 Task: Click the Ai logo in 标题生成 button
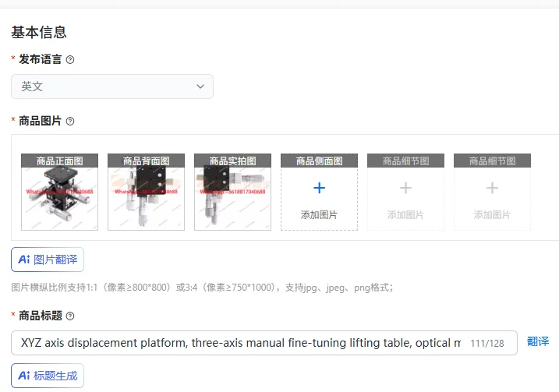coord(24,376)
